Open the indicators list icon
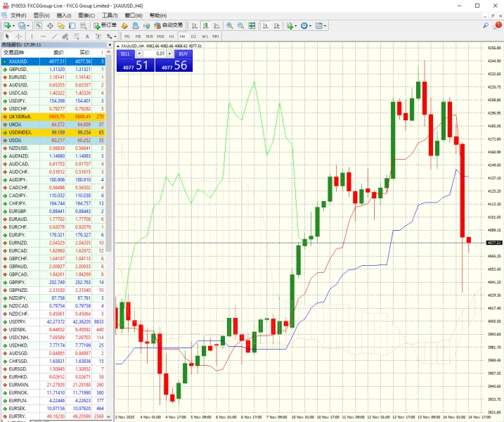Screen dimensions: 504x422 (x=290, y=26)
